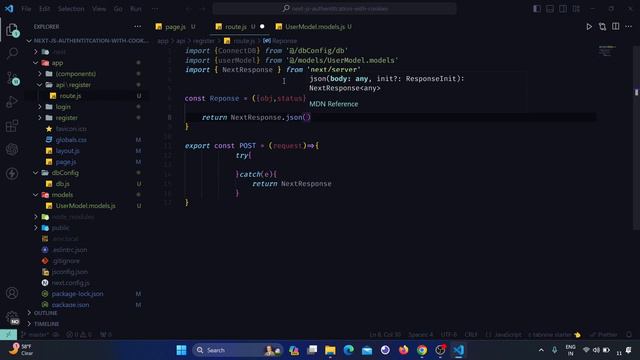Click the remote window status bar icon

point(8,335)
